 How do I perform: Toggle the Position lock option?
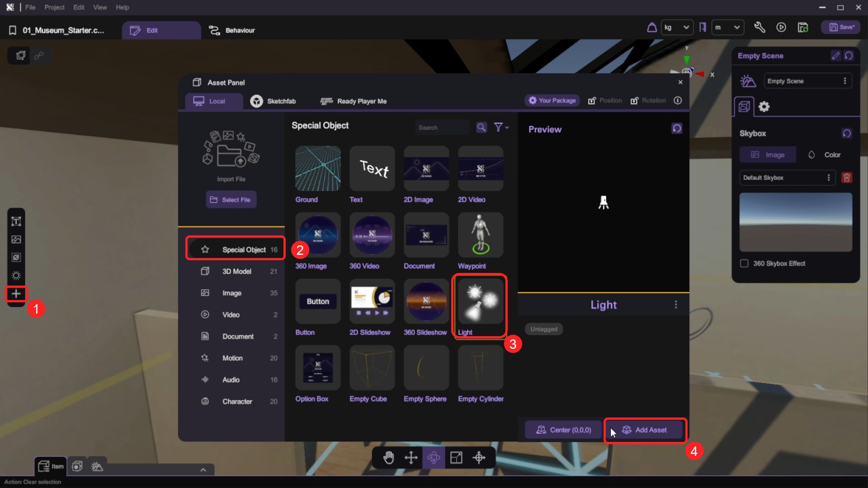pos(604,100)
